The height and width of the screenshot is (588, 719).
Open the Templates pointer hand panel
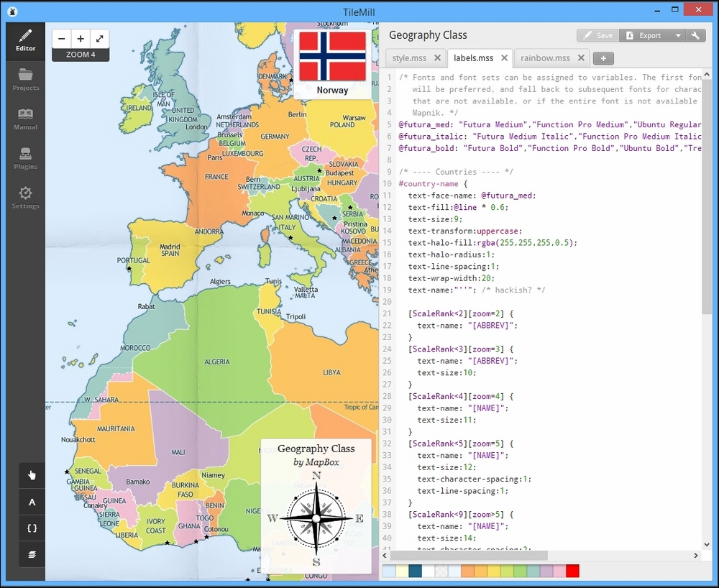click(32, 475)
